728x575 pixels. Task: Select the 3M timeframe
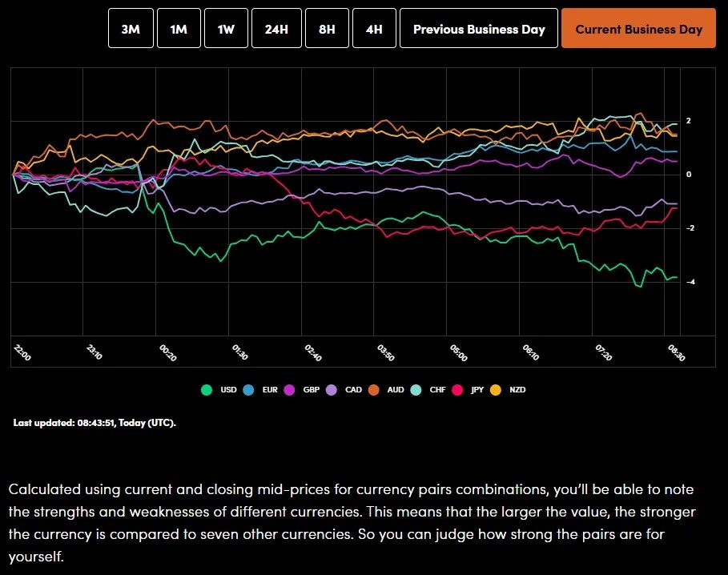131,28
